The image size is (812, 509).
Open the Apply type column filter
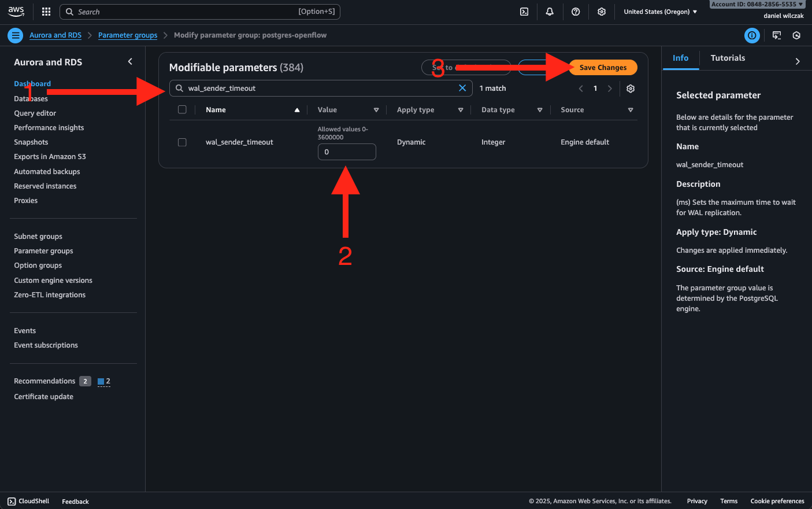tap(461, 110)
